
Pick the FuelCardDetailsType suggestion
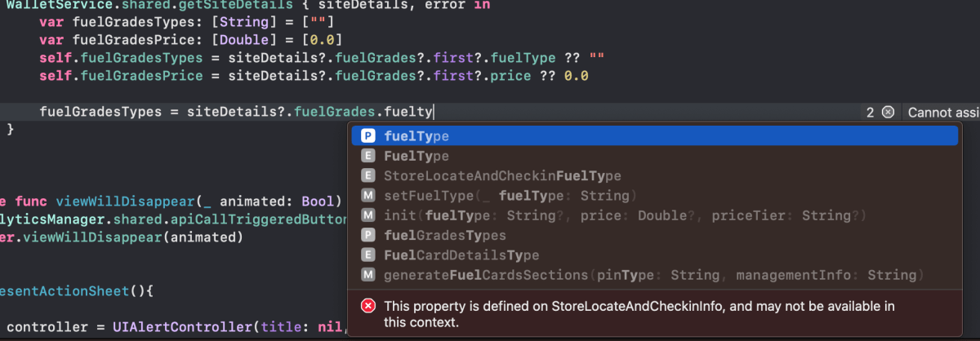[x=654, y=255]
